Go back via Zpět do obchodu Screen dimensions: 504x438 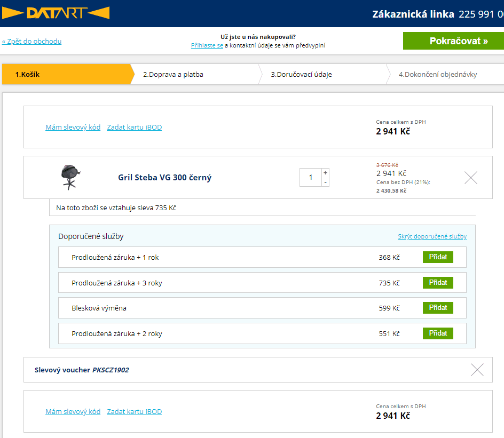[x=31, y=42]
